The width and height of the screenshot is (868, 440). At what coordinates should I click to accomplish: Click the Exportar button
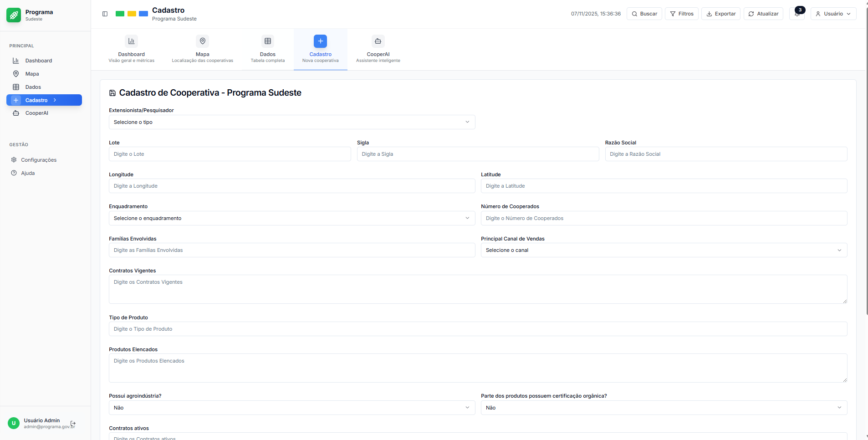[x=720, y=14]
